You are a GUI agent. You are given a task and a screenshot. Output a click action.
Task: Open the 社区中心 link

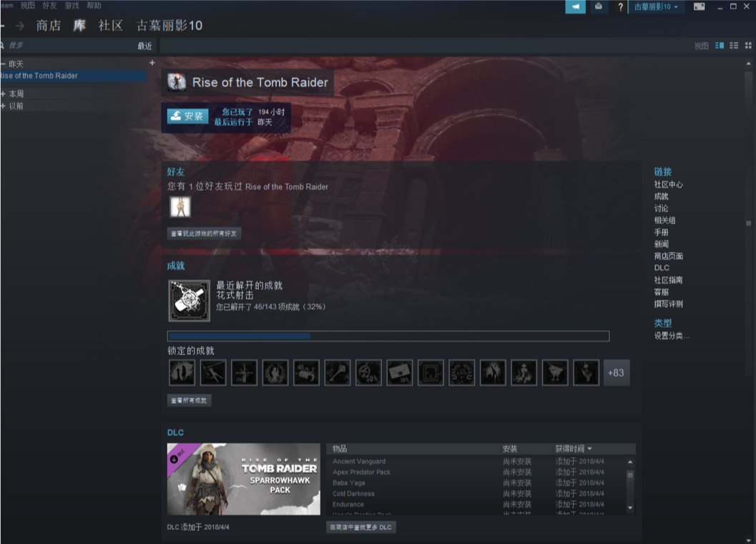668,185
